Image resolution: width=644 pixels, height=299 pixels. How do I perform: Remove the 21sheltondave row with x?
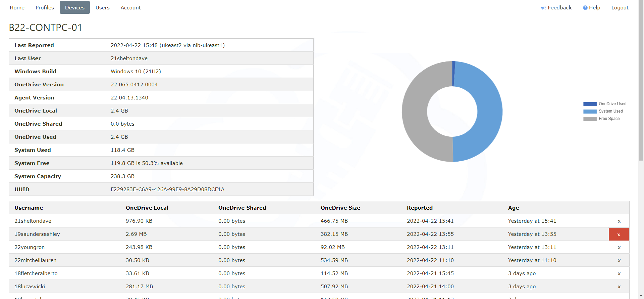[619, 221]
